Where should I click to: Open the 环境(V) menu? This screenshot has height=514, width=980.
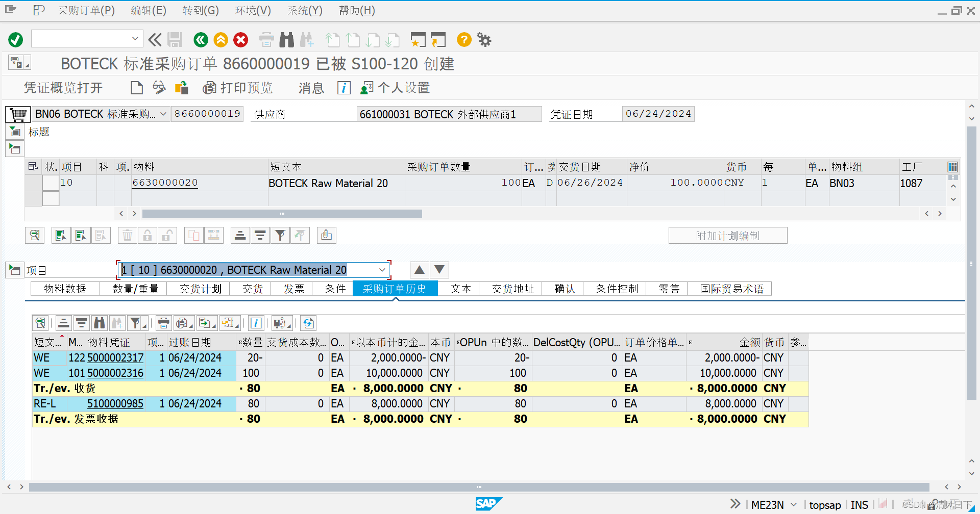[253, 10]
